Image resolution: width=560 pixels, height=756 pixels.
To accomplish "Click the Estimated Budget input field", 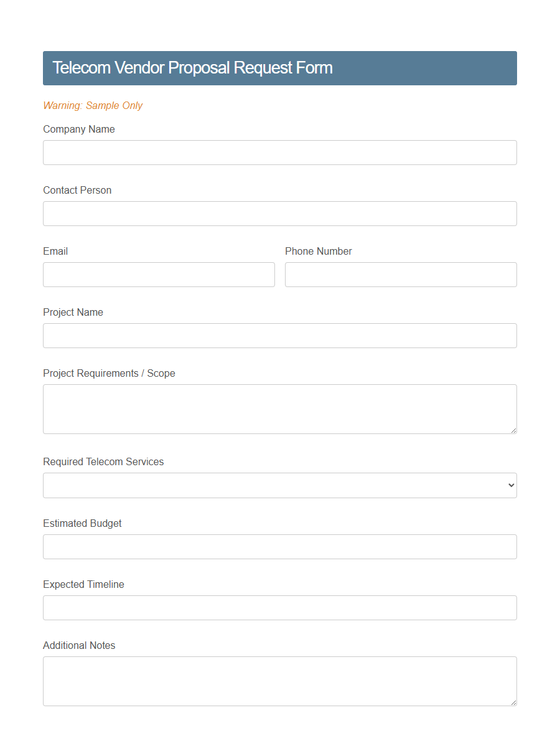I will tap(280, 547).
